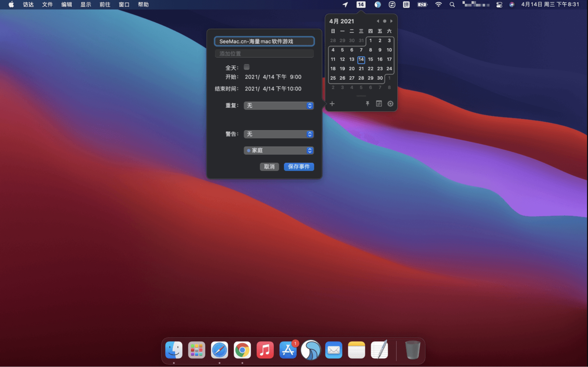This screenshot has height=367, width=588.
Task: Click start time 9:00 value
Action: pos(296,77)
